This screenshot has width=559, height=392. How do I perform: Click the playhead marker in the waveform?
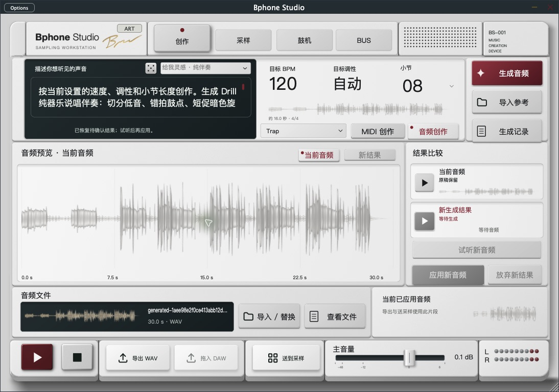208,223
